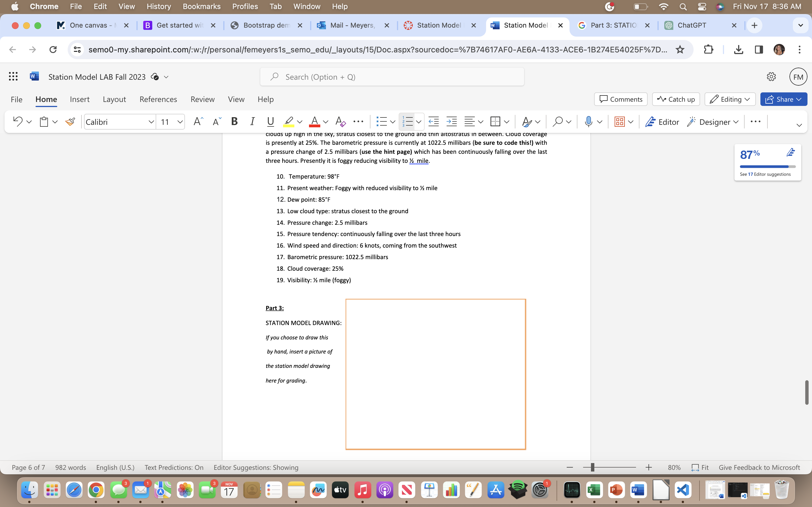Click the Dictate microphone icon

(x=588, y=122)
